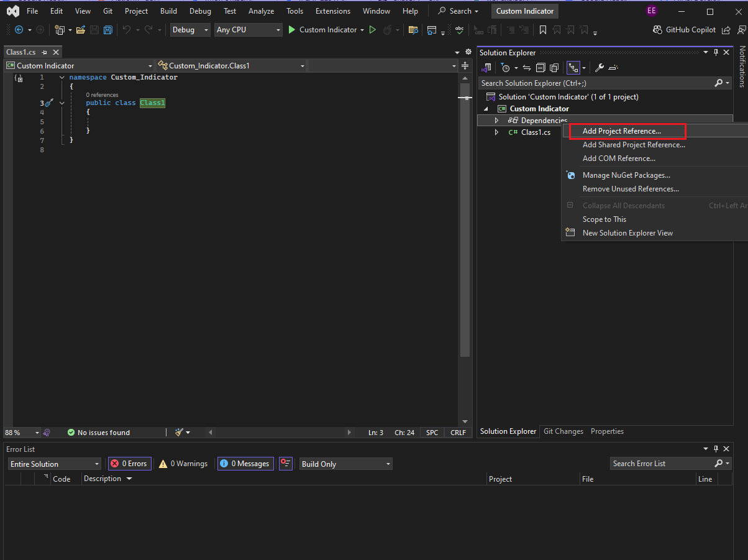The width and height of the screenshot is (748, 560).
Task: Open the Entire Solution scope dropdown
Action: tap(55, 464)
